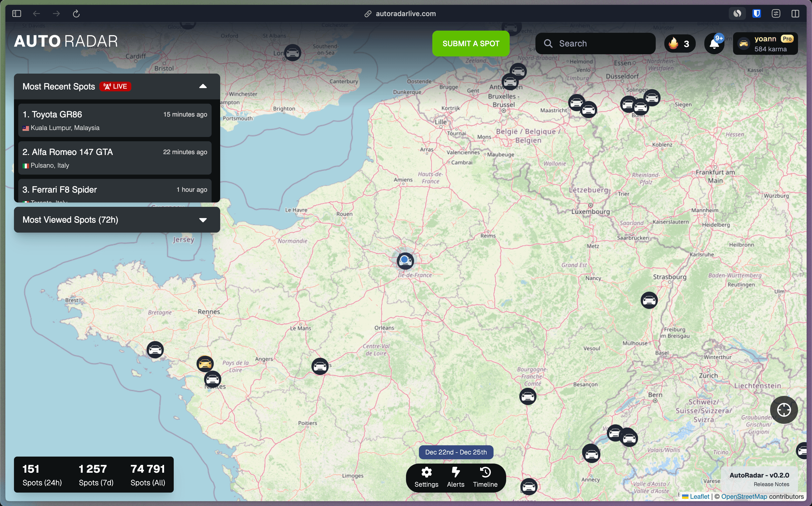812x506 pixels.
Task: Open Ferrari F8 Spider spot entry
Action: tap(115, 191)
